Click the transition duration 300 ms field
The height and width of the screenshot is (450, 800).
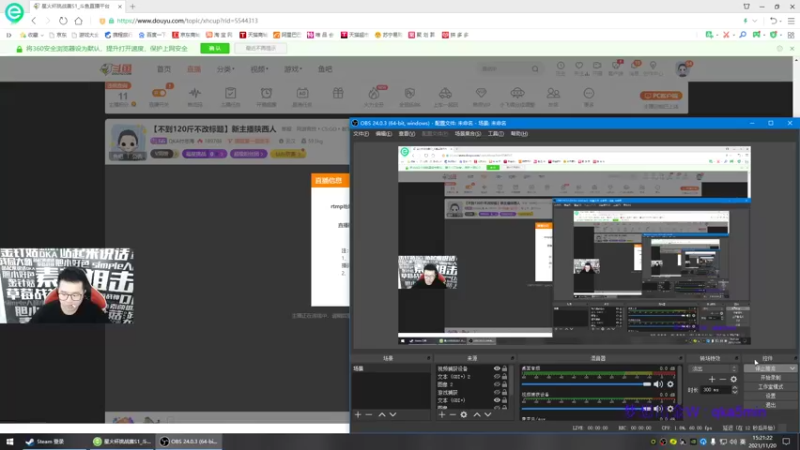tap(716, 390)
